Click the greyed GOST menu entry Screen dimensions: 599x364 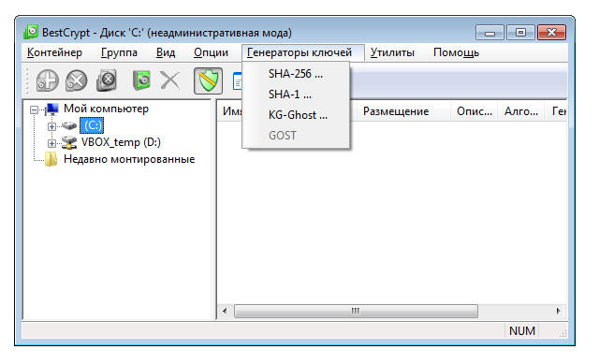click(296, 136)
